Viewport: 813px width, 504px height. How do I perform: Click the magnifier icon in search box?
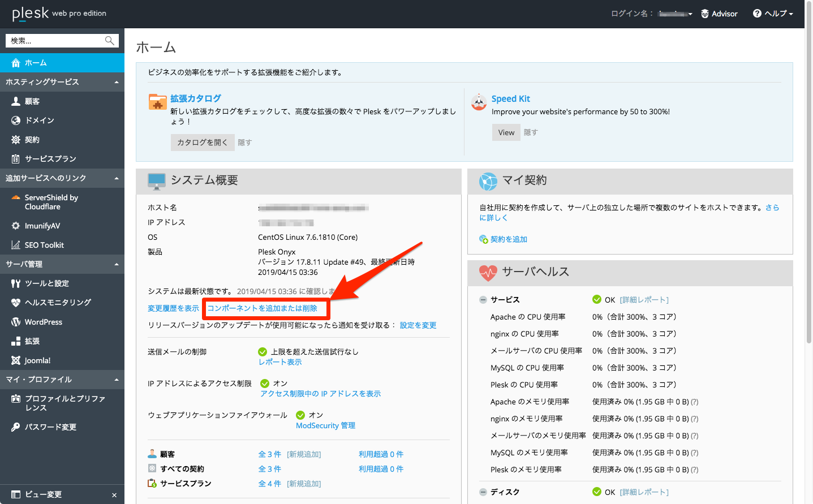click(110, 41)
